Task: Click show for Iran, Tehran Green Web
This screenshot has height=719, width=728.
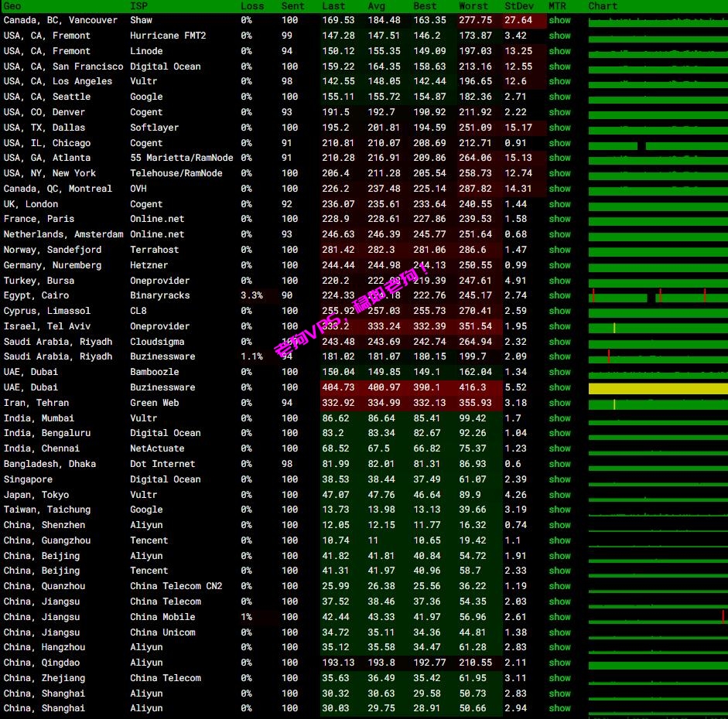Action: pos(559,403)
